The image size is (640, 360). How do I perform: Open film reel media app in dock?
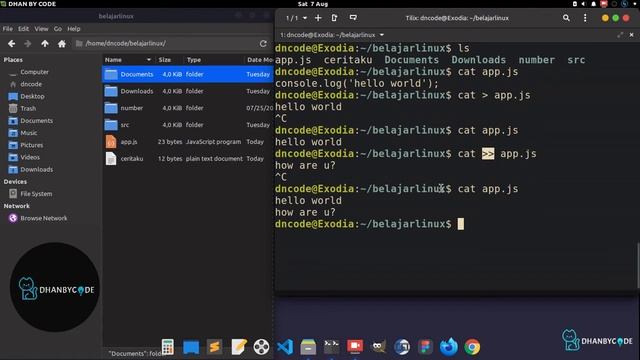click(261, 347)
